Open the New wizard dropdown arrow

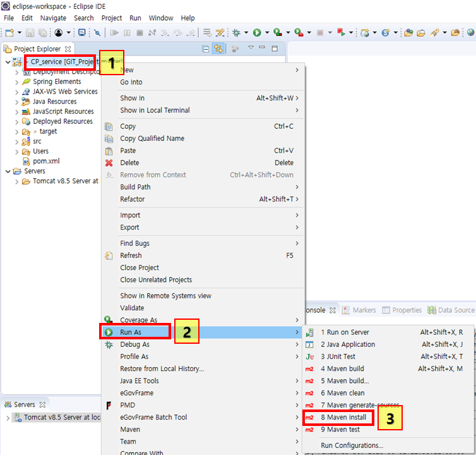(x=20, y=32)
